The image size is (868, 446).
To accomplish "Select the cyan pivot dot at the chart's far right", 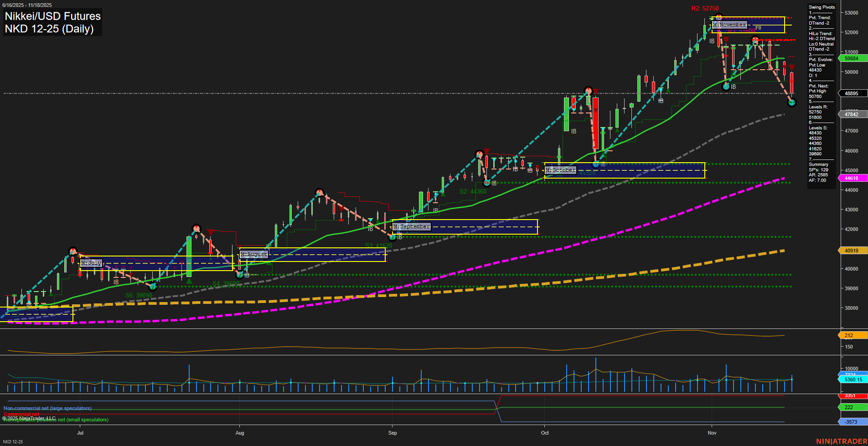I will coord(792,103).
